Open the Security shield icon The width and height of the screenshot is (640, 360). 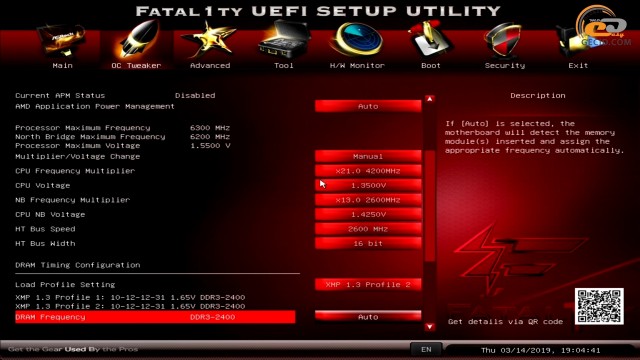[x=504, y=40]
